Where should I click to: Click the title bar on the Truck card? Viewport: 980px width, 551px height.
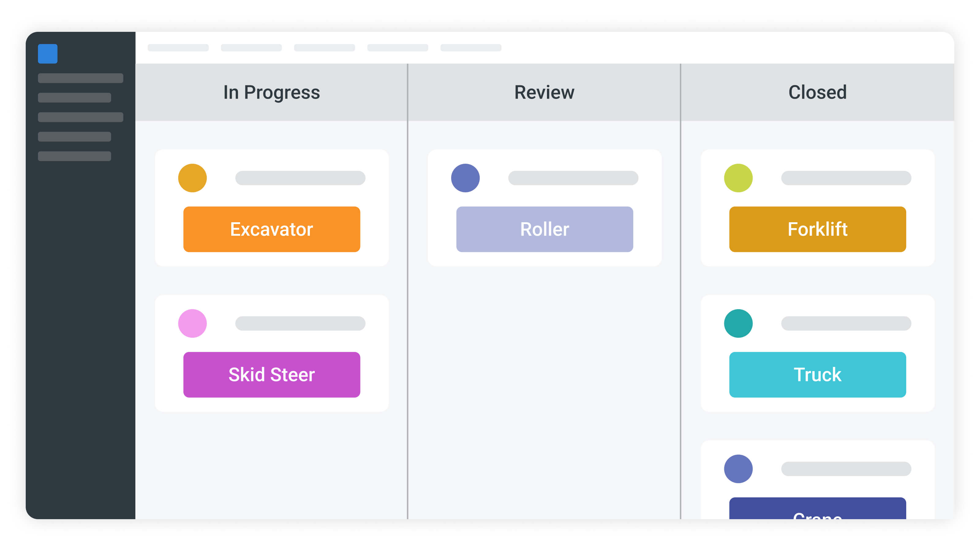click(846, 324)
